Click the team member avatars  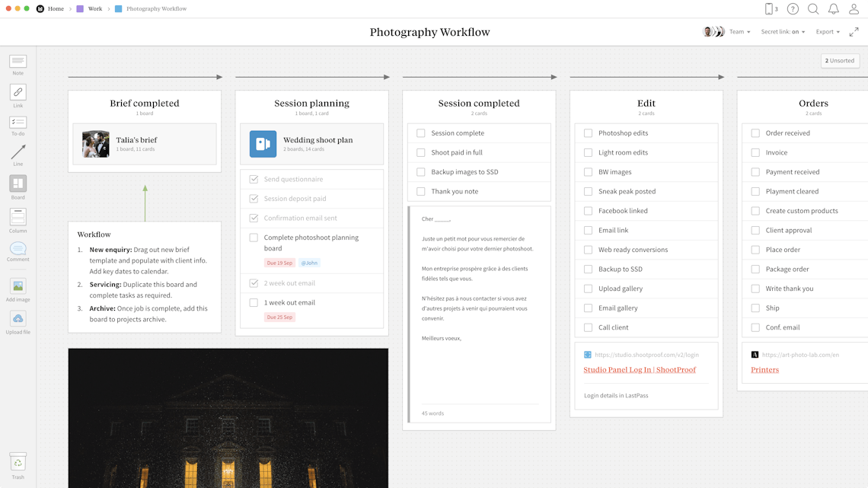[x=713, y=31]
